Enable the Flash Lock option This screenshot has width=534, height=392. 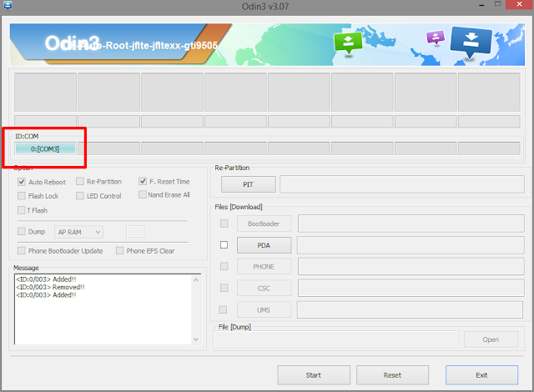tap(22, 196)
